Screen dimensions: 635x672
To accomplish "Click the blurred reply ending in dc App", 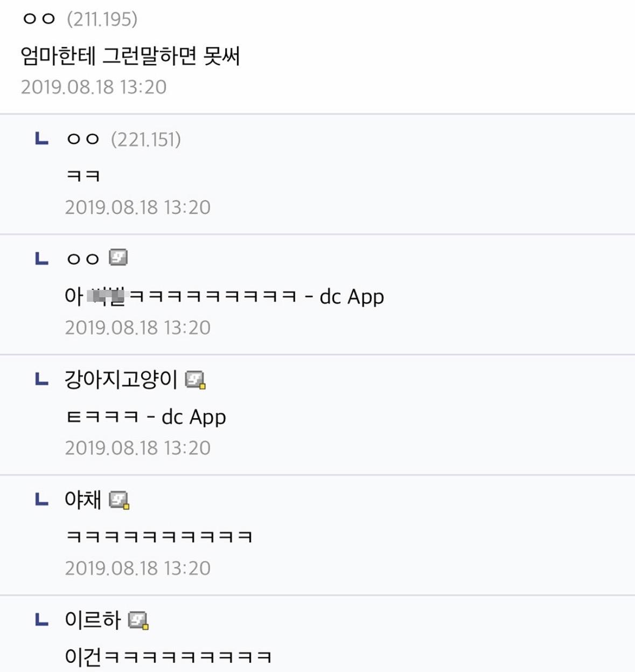I will pyautogui.click(x=224, y=296).
